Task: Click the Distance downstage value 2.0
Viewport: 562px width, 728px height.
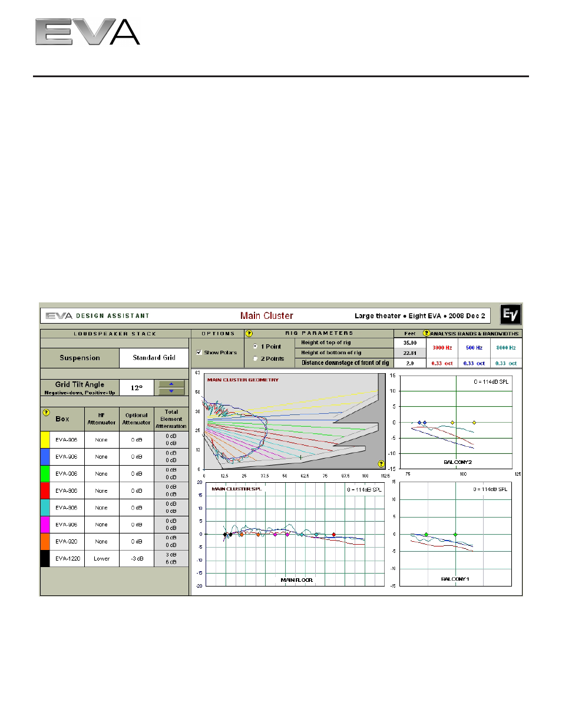Action: pos(410,363)
